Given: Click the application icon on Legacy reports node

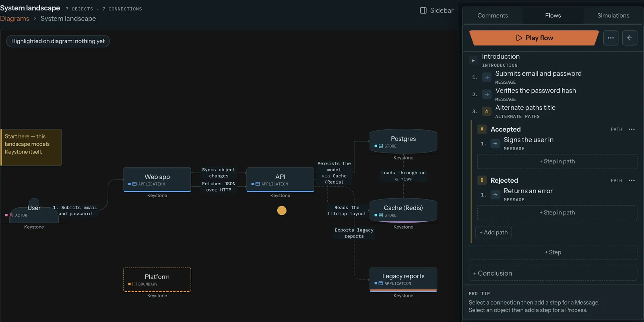Looking at the screenshot, I should tap(381, 283).
